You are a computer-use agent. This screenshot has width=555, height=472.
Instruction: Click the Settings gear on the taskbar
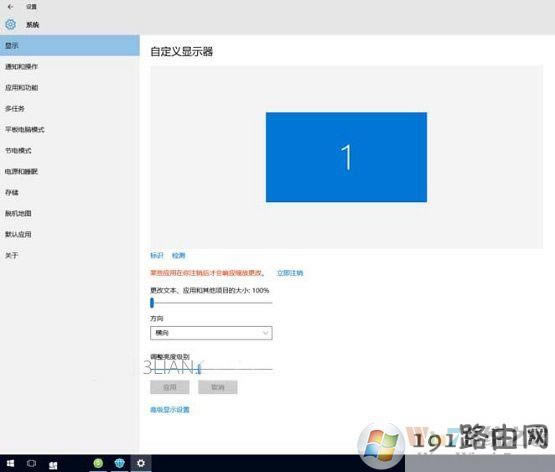pyautogui.click(x=141, y=463)
